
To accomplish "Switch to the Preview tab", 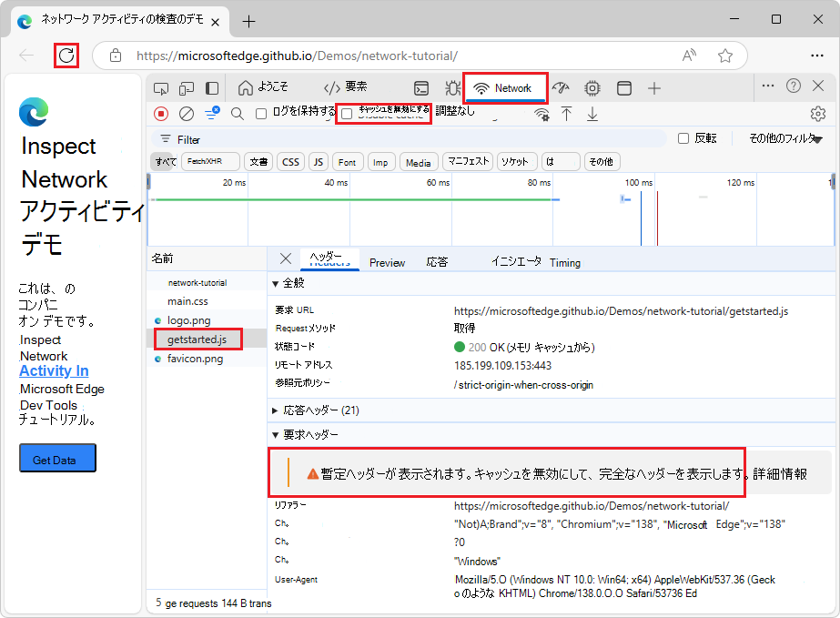I will (387, 262).
